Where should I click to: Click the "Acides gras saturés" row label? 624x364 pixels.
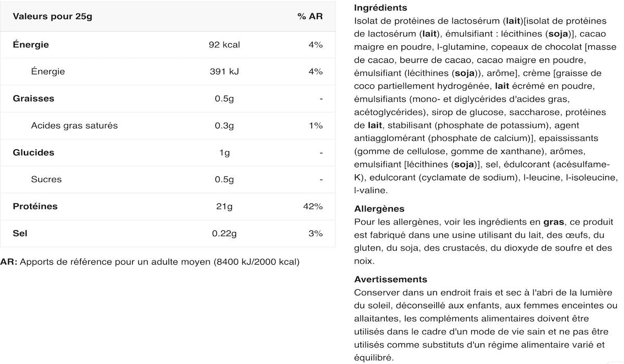tap(74, 125)
